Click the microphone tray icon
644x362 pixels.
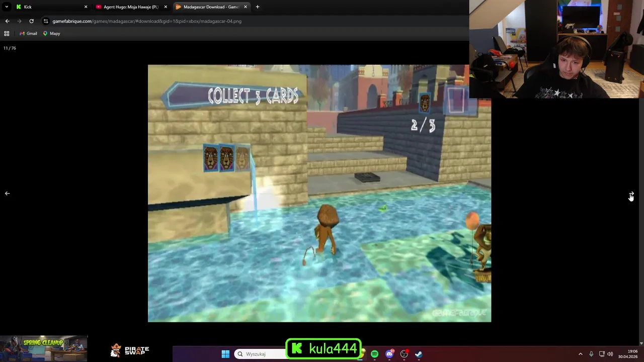pyautogui.click(x=591, y=354)
